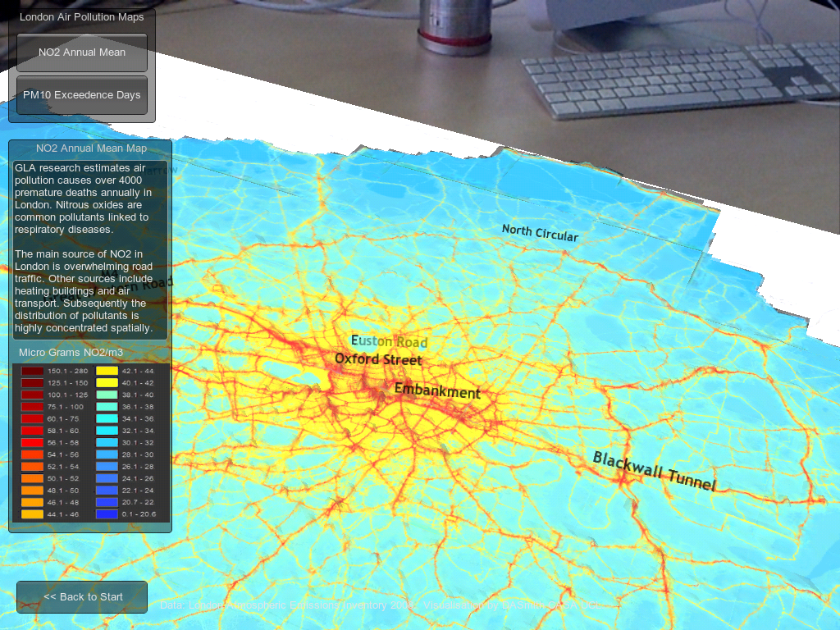Open the NO2 Annual Mean map
This screenshot has width=840, height=630.
[x=82, y=52]
